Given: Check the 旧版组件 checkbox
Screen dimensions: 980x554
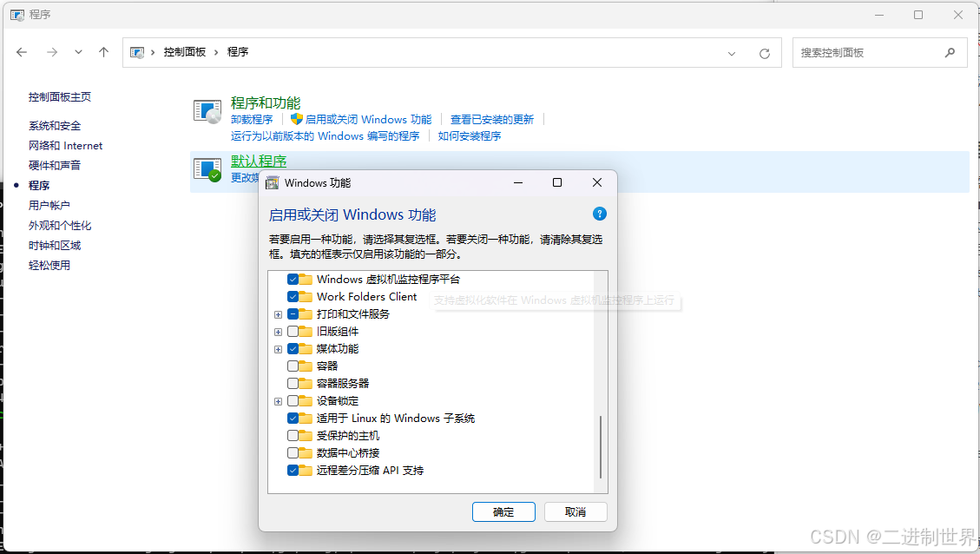Looking at the screenshot, I should click(x=293, y=332).
